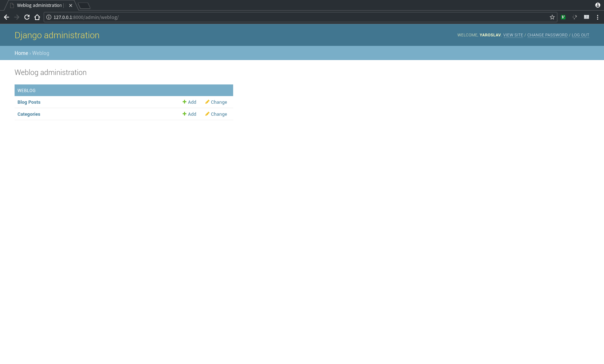The height and width of the screenshot is (364, 604).
Task: Bookmark this page with the star icon
Action: click(552, 17)
